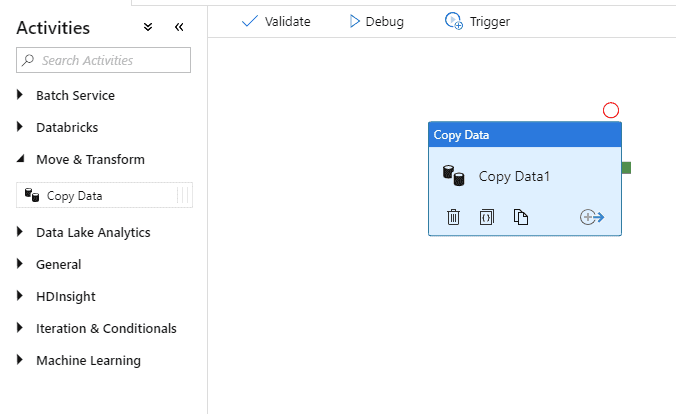This screenshot has width=676, height=414.
Task: Collapse the Activities panel with left chevrons
Action: (179, 27)
